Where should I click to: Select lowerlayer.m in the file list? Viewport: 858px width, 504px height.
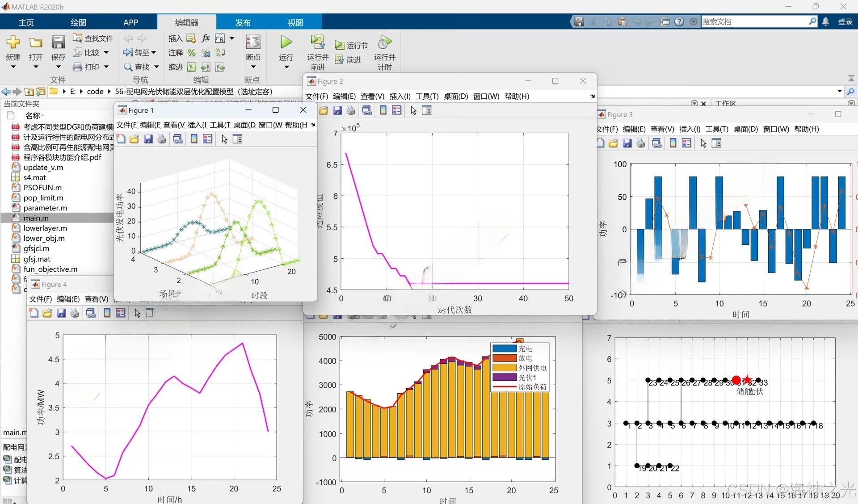(x=45, y=228)
